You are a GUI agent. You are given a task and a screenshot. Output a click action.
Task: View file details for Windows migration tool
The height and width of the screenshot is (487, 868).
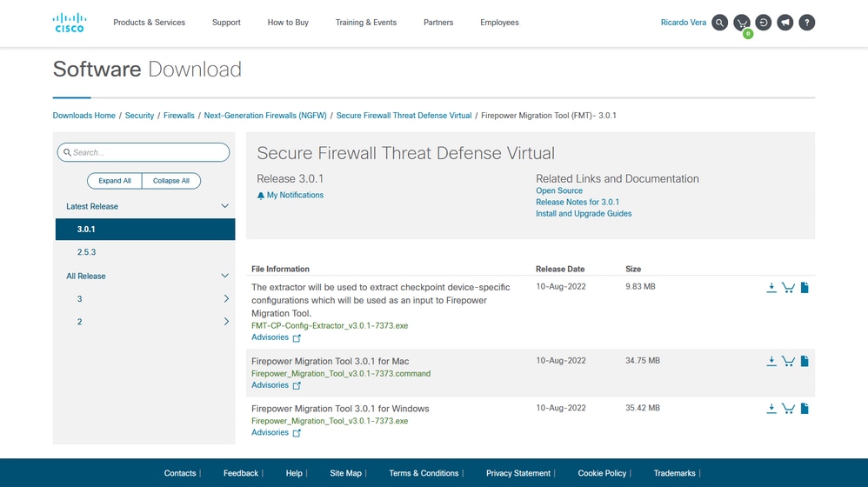pyautogui.click(x=805, y=409)
